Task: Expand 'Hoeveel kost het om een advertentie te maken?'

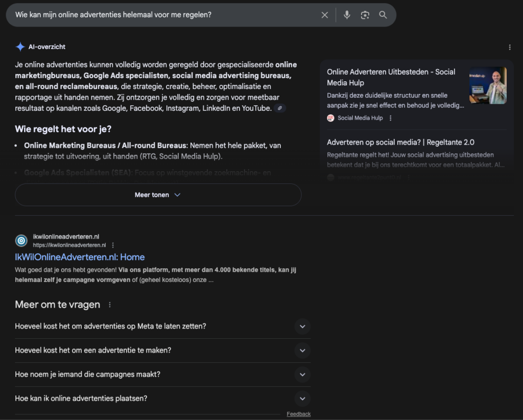Action: [x=302, y=351]
